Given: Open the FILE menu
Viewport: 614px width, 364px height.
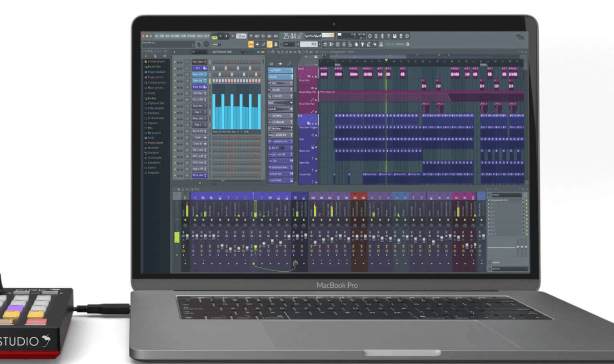Looking at the screenshot, I should click(x=157, y=36).
